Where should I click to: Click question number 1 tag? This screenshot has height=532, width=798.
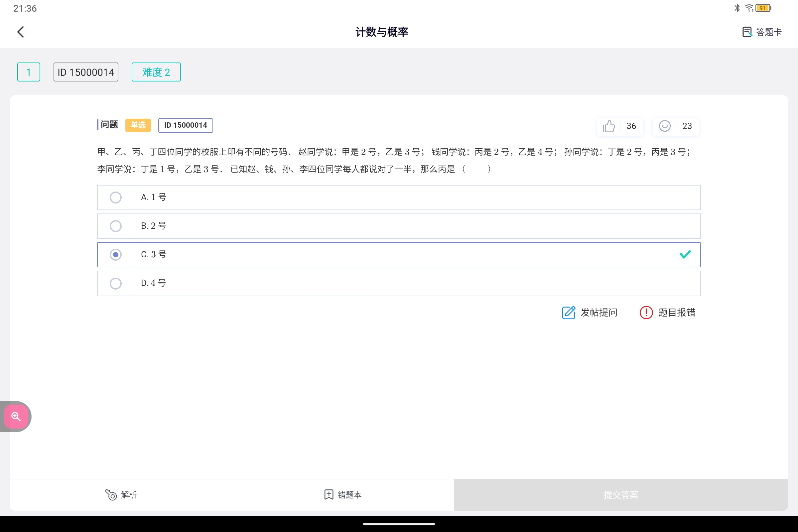pyautogui.click(x=29, y=72)
